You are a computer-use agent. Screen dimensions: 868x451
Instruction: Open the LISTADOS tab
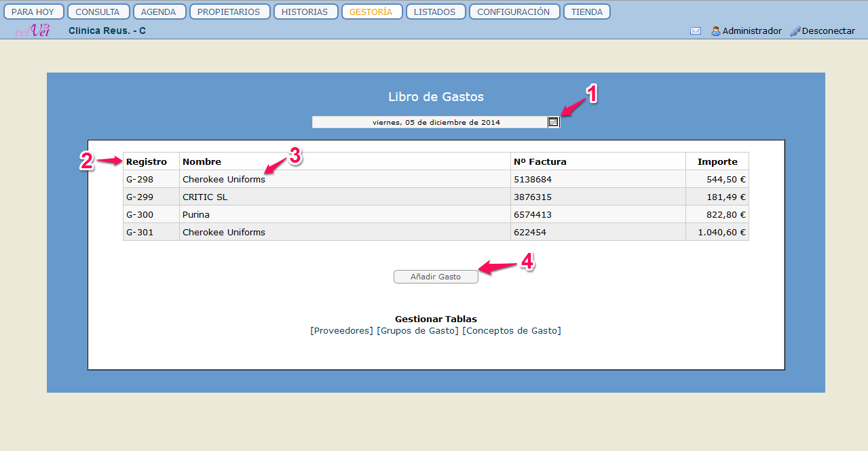[x=434, y=12]
